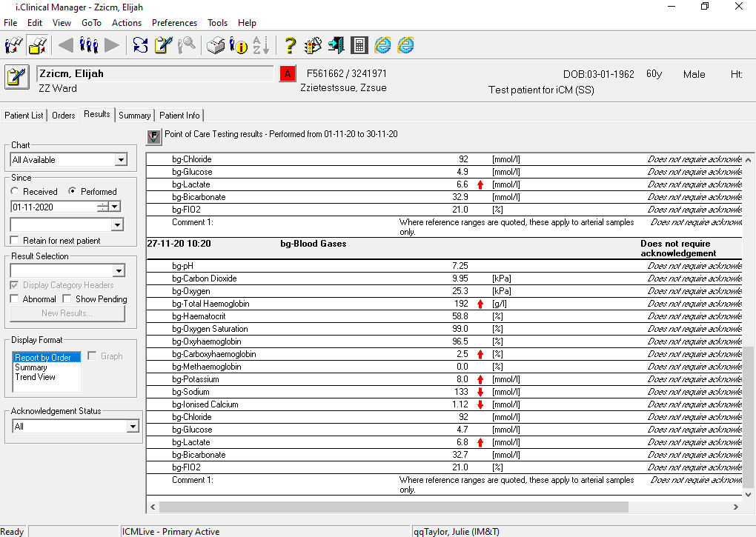Click the exit door toolbar icon
The width and height of the screenshot is (756, 537).
[x=336, y=45]
